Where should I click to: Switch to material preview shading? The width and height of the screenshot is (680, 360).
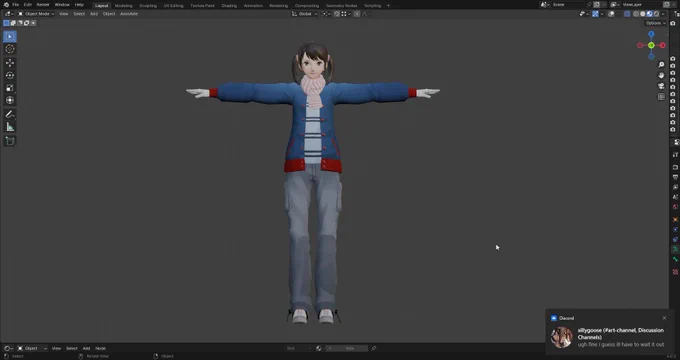tap(649, 14)
